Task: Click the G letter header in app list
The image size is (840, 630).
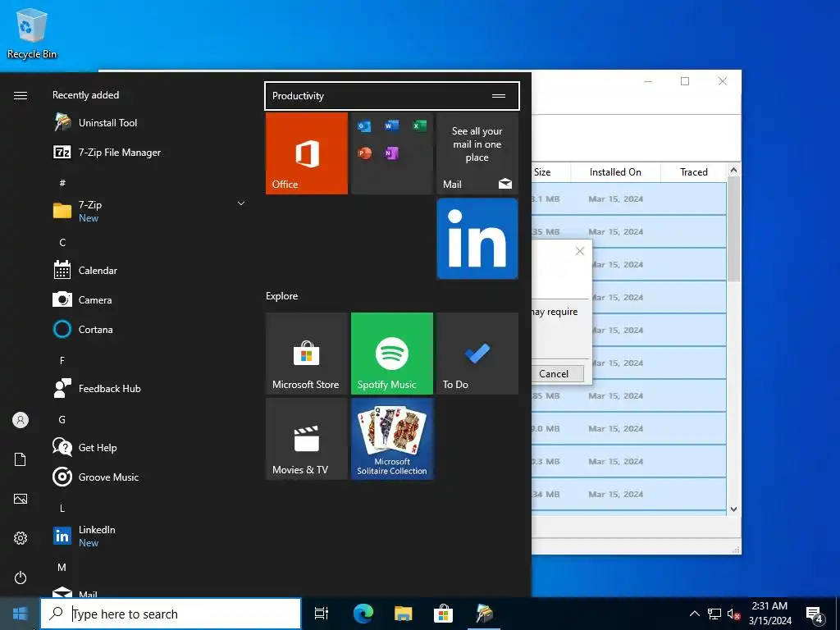Action: pos(62,419)
